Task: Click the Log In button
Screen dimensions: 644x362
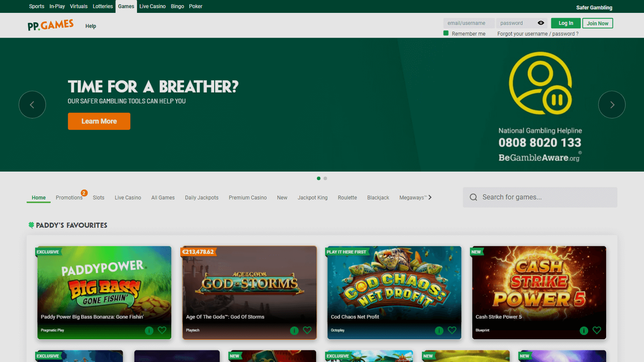Action: [566, 23]
